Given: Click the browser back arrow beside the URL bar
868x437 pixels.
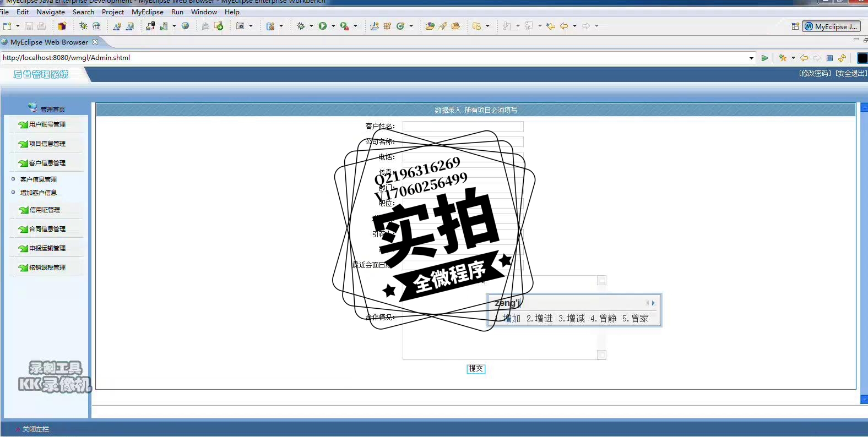Looking at the screenshot, I should 804,58.
